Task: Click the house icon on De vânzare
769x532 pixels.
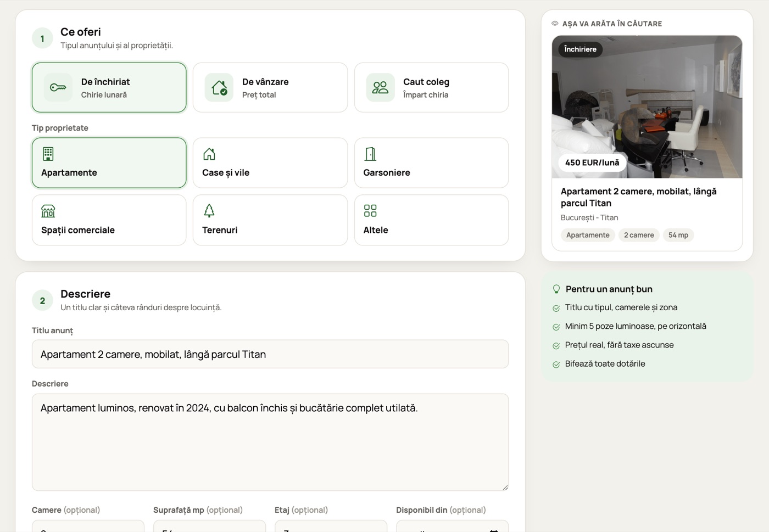Action: [219, 87]
